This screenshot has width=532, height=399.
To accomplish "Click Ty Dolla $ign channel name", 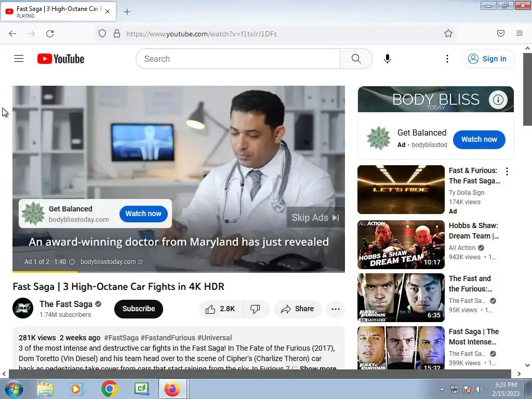I will (467, 193).
